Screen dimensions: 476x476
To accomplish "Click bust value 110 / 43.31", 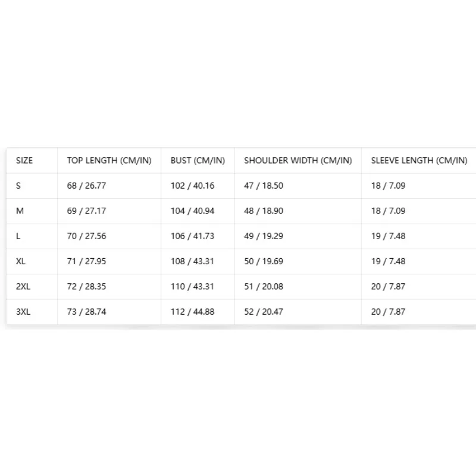I will pyautogui.click(x=192, y=286).
